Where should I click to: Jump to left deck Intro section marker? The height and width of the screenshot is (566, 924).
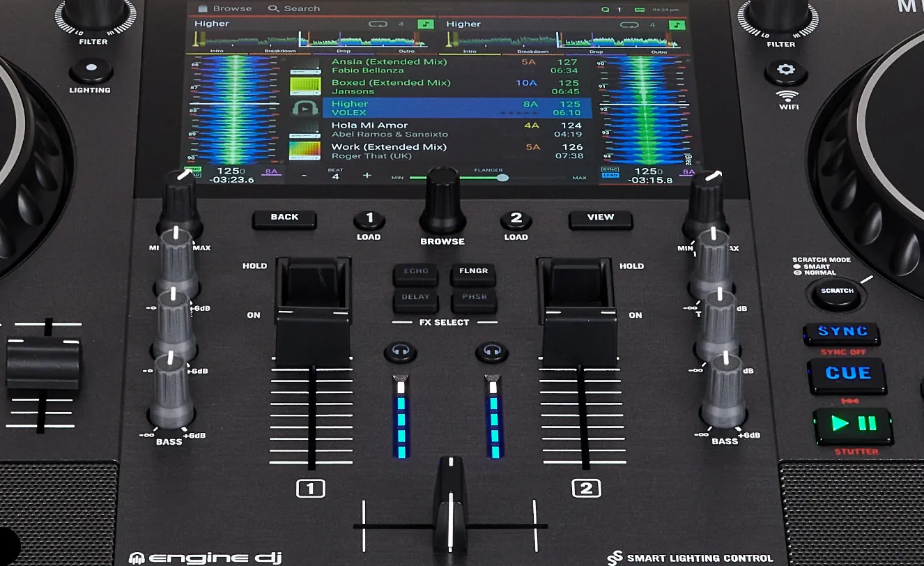[217, 52]
